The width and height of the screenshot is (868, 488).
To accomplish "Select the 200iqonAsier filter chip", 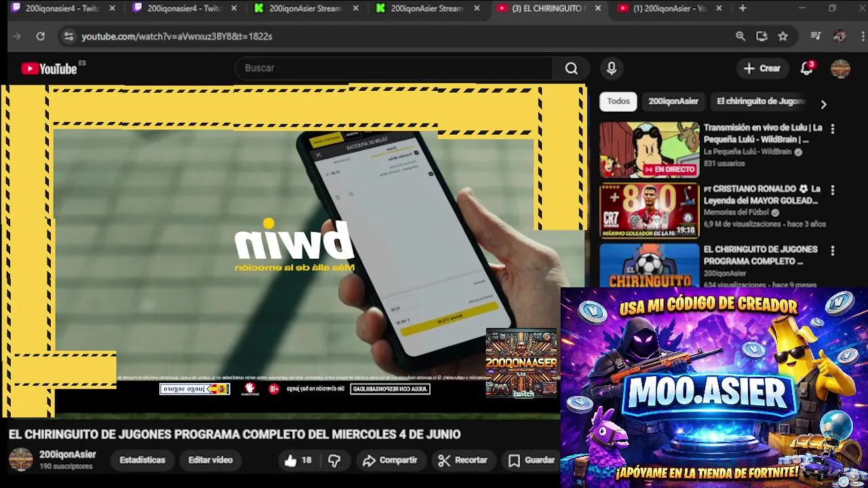I will [673, 101].
